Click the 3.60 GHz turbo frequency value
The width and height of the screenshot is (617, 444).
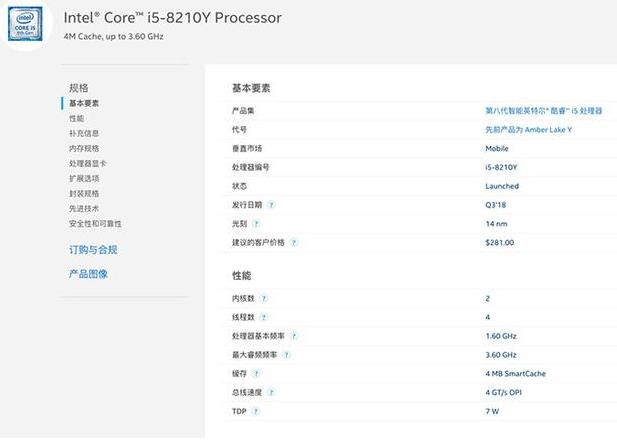point(501,355)
